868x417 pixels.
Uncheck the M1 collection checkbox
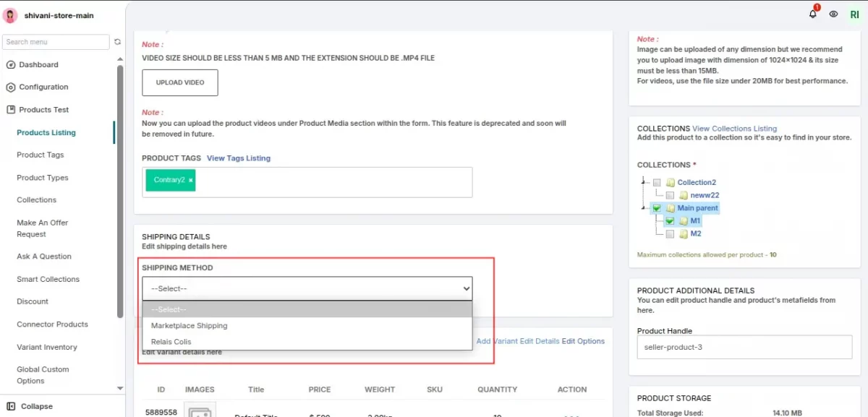(670, 221)
